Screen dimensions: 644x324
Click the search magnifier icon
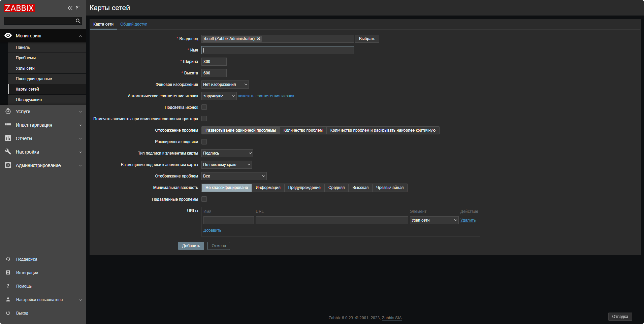(x=78, y=21)
